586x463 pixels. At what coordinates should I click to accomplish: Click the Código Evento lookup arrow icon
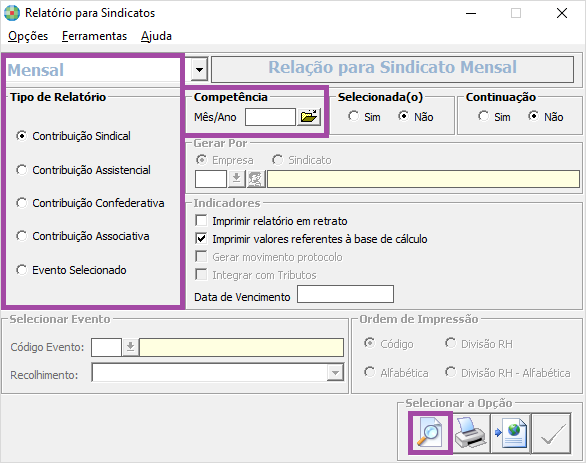pos(130,347)
